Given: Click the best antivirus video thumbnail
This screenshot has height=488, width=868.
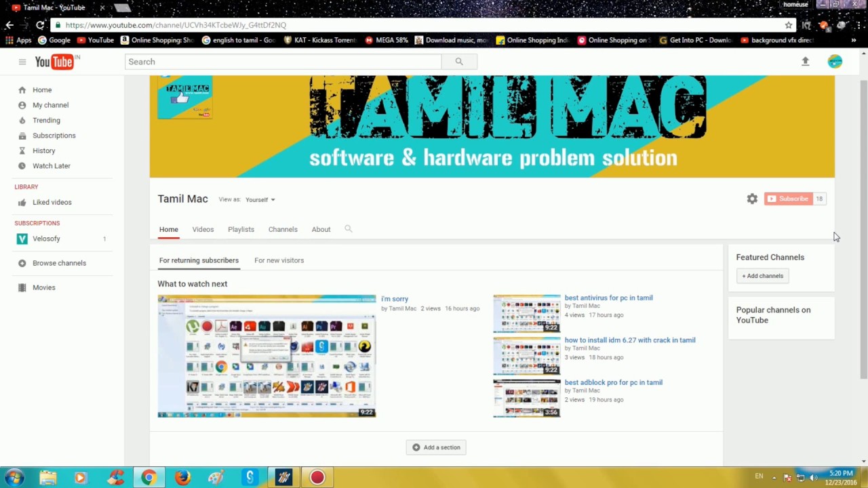Looking at the screenshot, I should click(527, 313).
